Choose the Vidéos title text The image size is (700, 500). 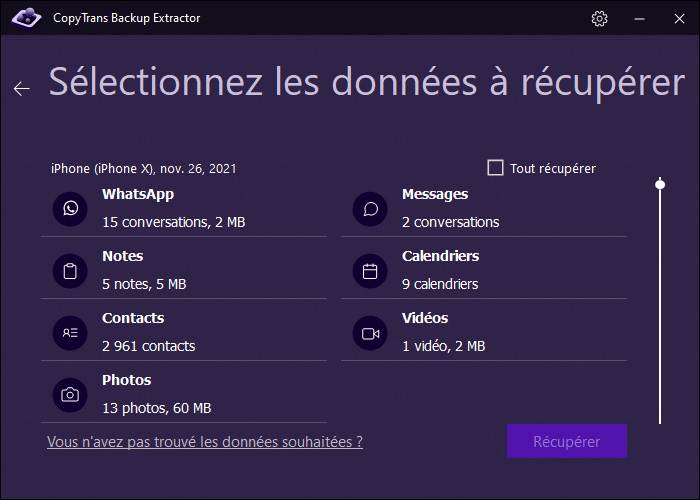(x=425, y=318)
